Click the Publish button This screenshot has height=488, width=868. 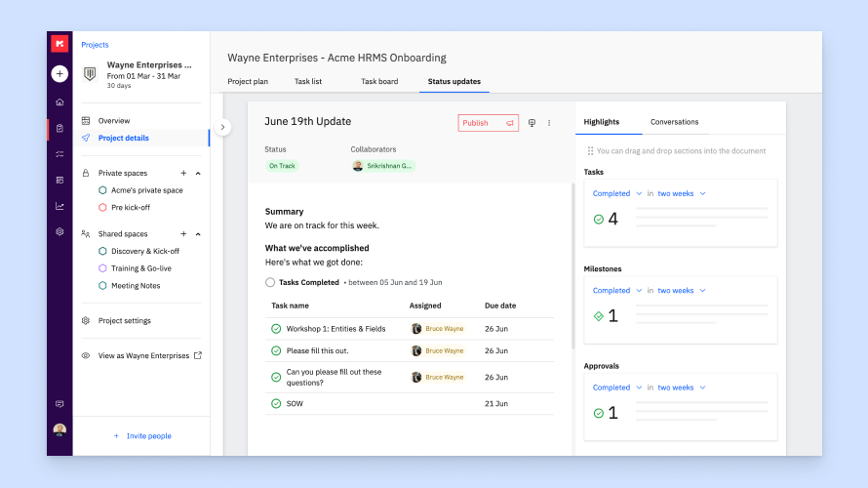489,123
